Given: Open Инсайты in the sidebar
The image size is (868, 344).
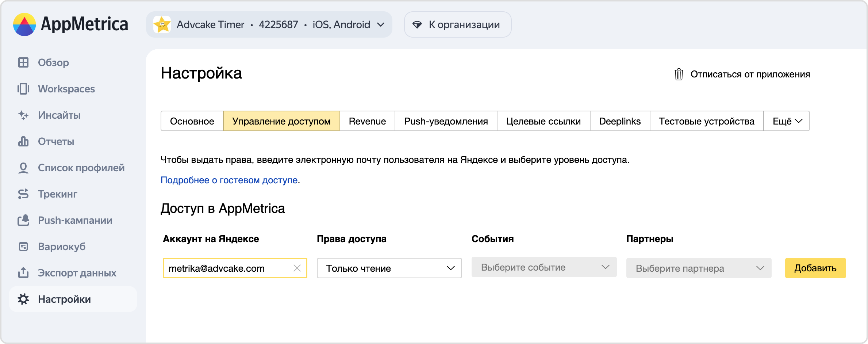Looking at the screenshot, I should click(73, 115).
